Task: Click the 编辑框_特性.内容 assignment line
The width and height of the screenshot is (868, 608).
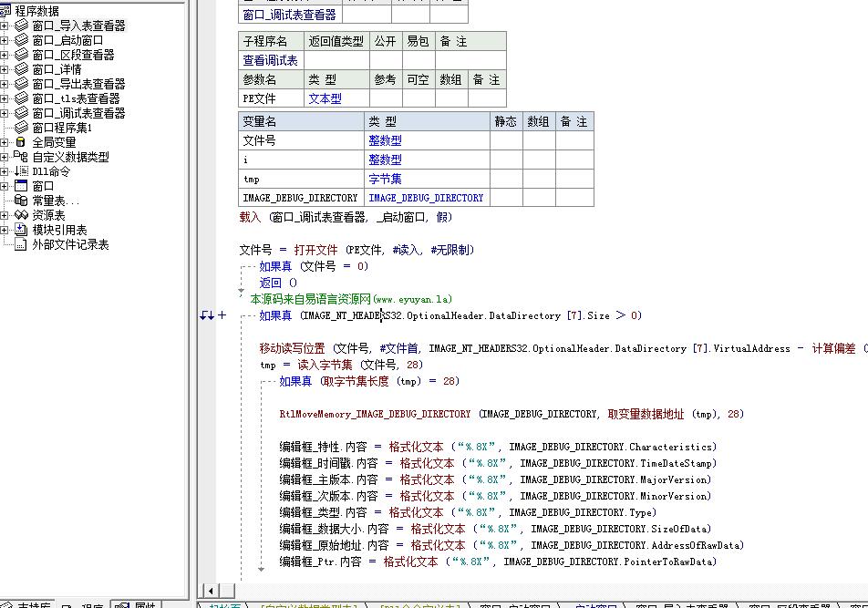Action: coord(498,447)
